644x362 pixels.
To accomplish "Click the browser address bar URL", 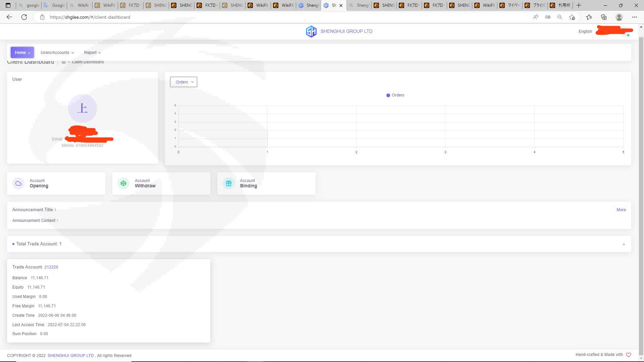I will pyautogui.click(x=90, y=17).
